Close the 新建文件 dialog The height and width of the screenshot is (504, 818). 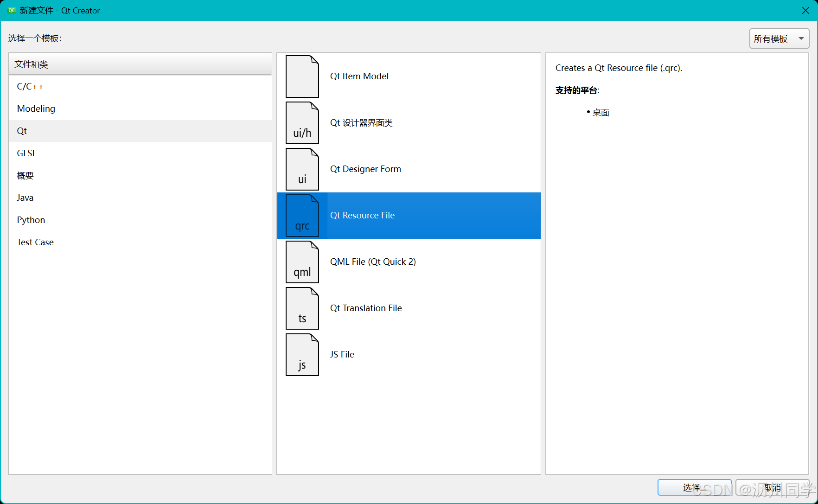tap(805, 10)
